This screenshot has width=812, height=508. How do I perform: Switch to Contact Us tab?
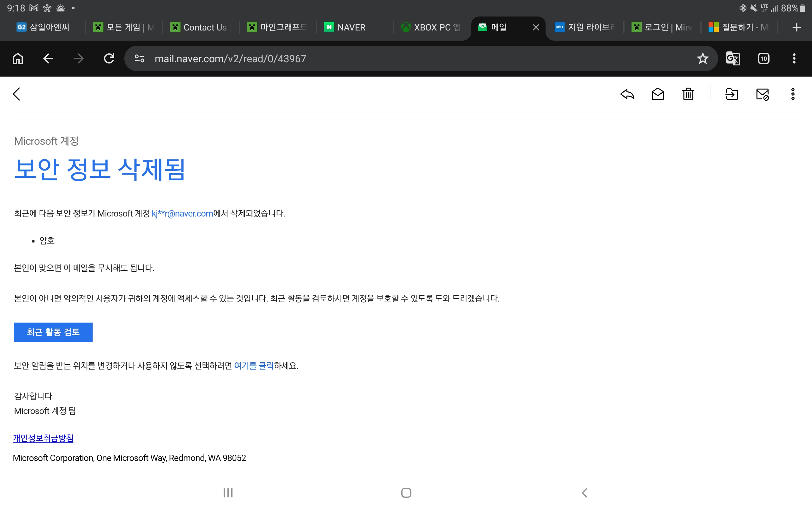[x=201, y=27]
